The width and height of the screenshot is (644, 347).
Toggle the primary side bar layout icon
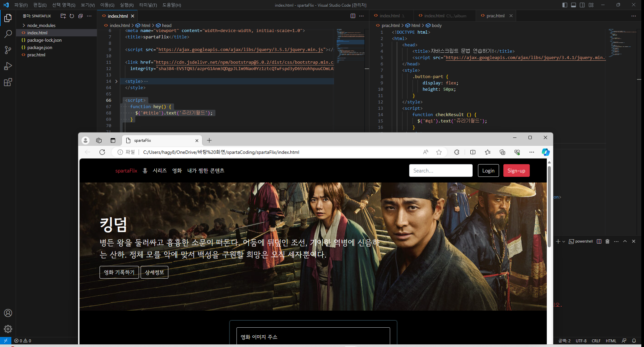pyautogui.click(x=565, y=5)
